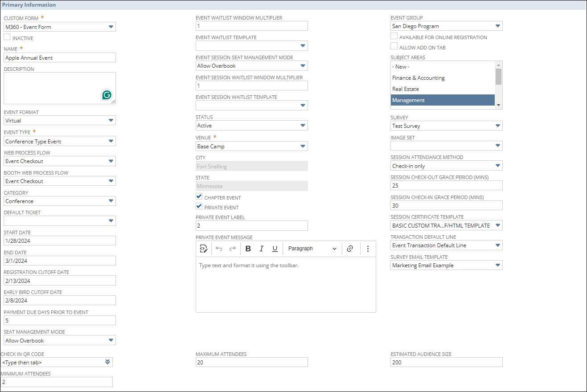Toggle bold formatting in Private Event Message
The width and height of the screenshot is (587, 392).
(x=248, y=249)
